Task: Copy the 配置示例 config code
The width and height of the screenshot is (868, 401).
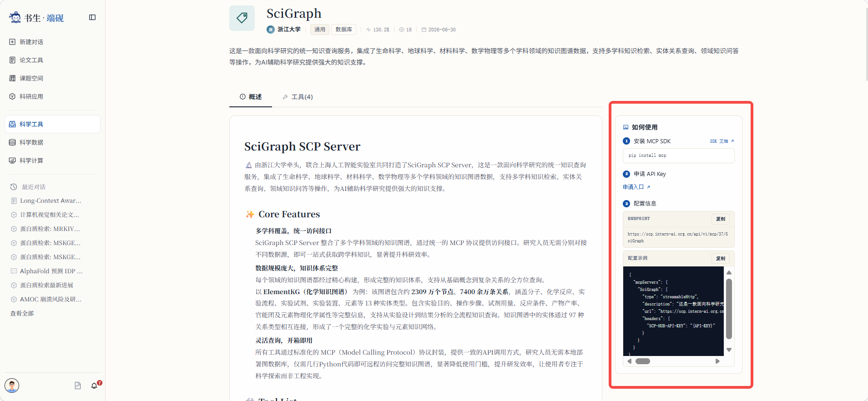Action: pyautogui.click(x=721, y=259)
